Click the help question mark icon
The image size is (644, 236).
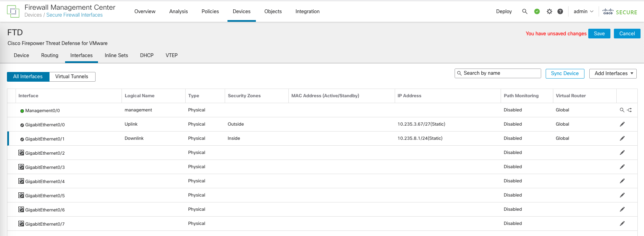(560, 11)
